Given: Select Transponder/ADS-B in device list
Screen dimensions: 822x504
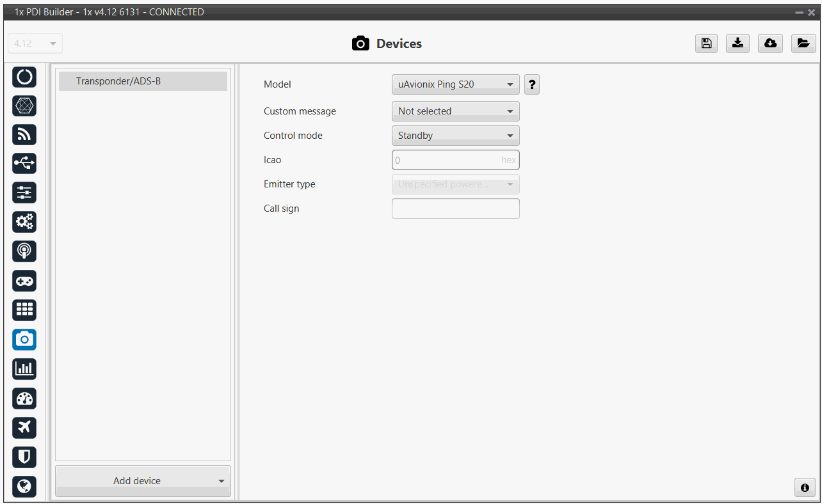Looking at the screenshot, I should coord(143,81).
